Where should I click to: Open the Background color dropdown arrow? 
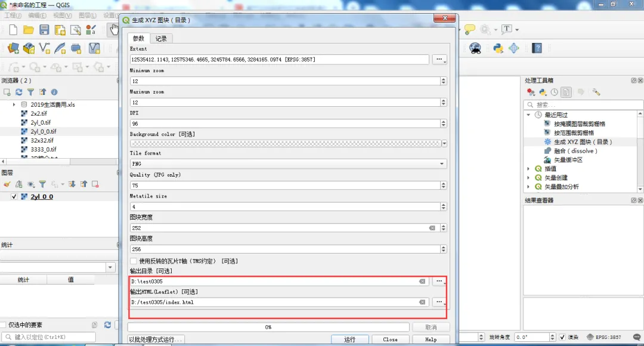[444, 143]
